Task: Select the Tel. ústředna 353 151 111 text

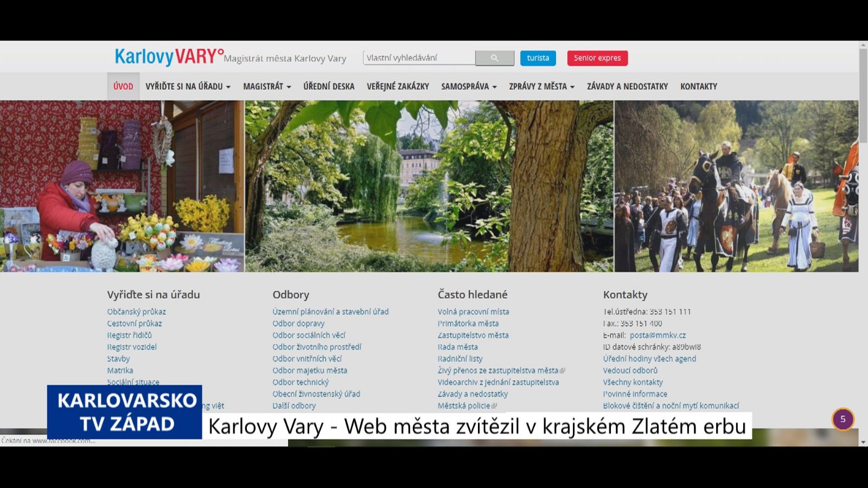Action: 647,312
